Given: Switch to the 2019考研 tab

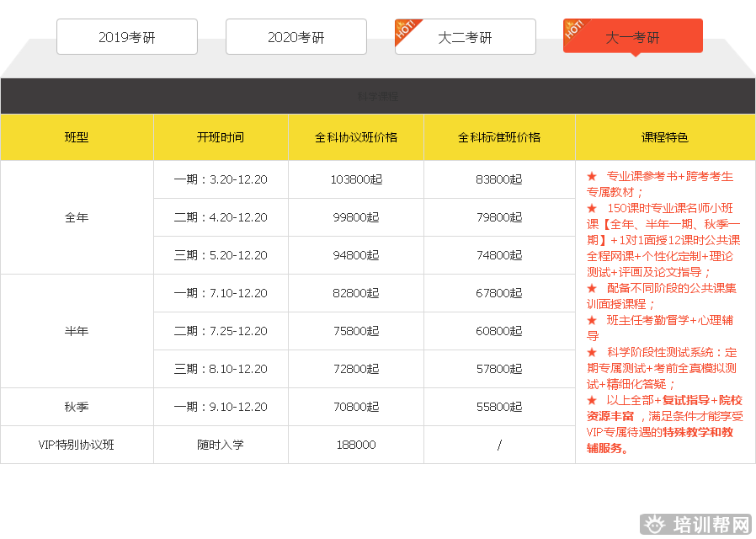Looking at the screenshot, I should pos(127,37).
